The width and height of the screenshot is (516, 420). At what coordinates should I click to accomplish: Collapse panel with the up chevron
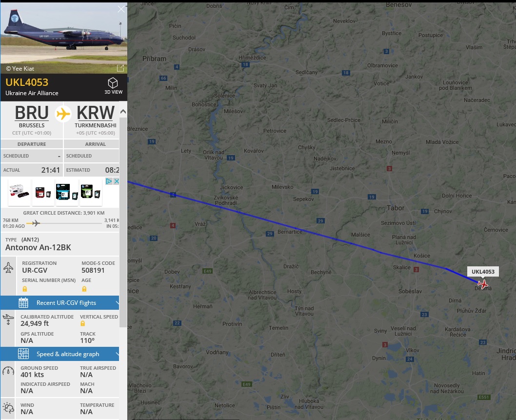pos(123,112)
